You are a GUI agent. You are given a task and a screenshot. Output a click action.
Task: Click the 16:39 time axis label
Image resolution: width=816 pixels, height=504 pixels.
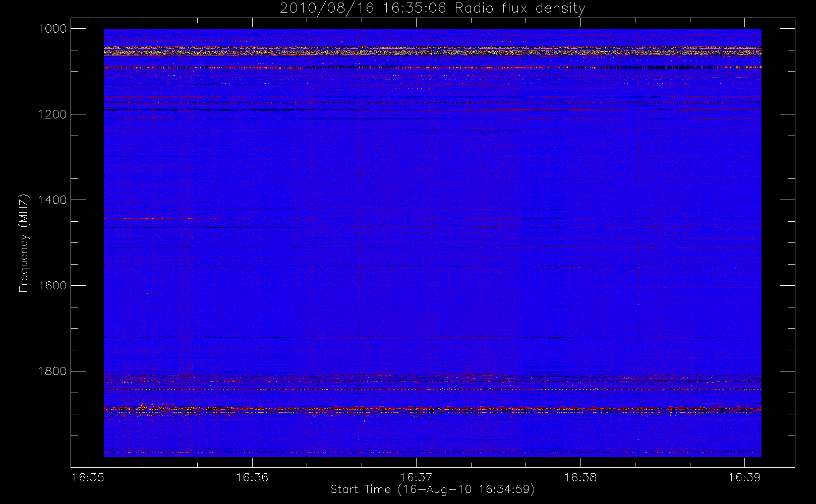point(744,477)
